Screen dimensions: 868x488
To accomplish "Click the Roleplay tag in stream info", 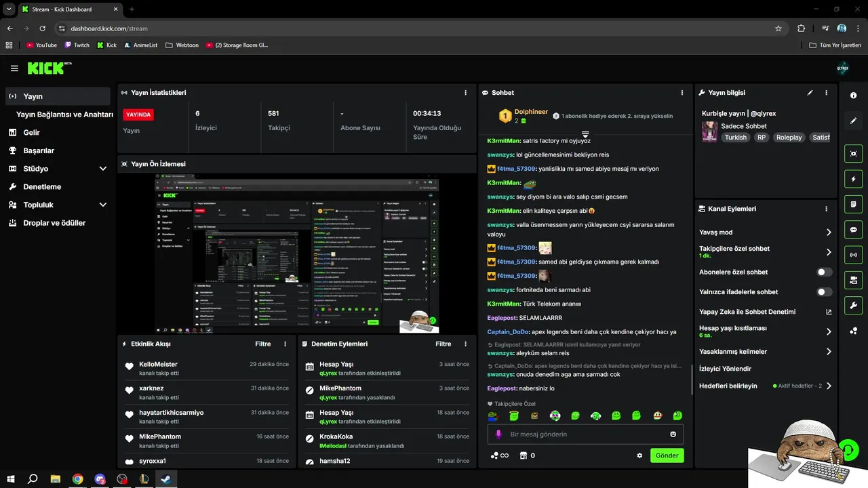I will tap(789, 138).
